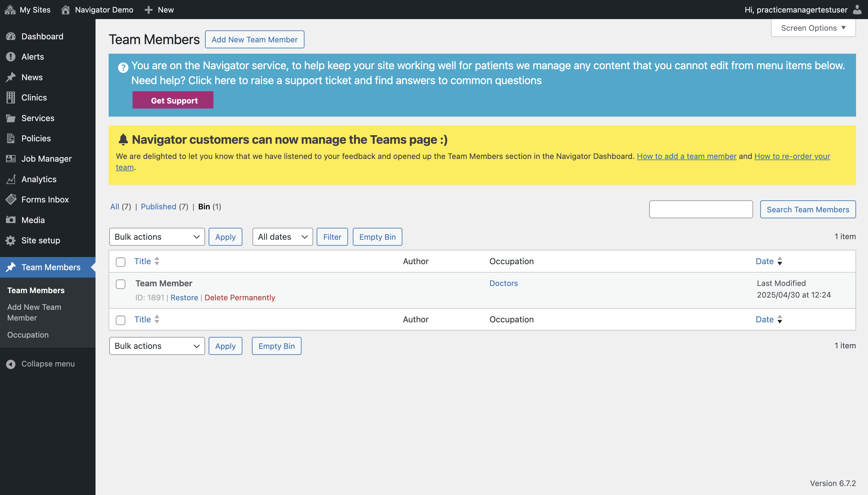The width and height of the screenshot is (868, 495).
Task: Click Add New Team Member button by heading
Action: 255,39
